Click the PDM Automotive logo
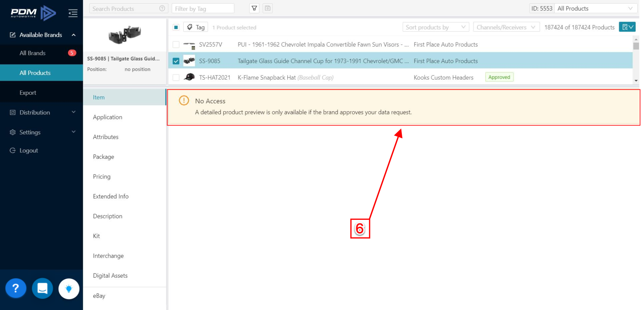644x310 pixels. [33, 13]
